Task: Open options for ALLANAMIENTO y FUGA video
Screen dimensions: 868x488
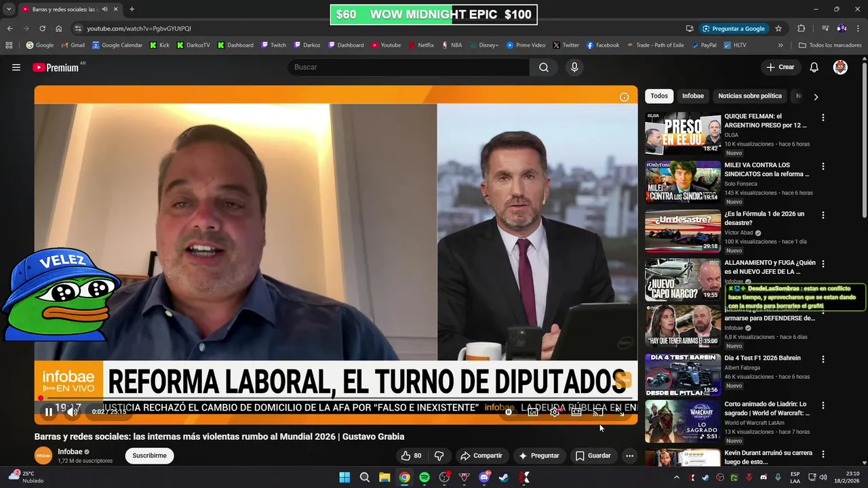Action: [823, 264]
